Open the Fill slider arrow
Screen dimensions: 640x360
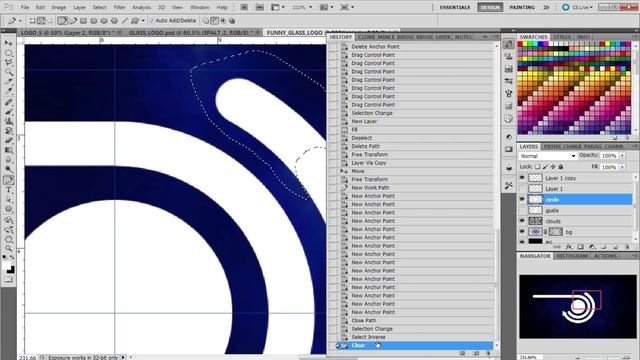click(622, 167)
